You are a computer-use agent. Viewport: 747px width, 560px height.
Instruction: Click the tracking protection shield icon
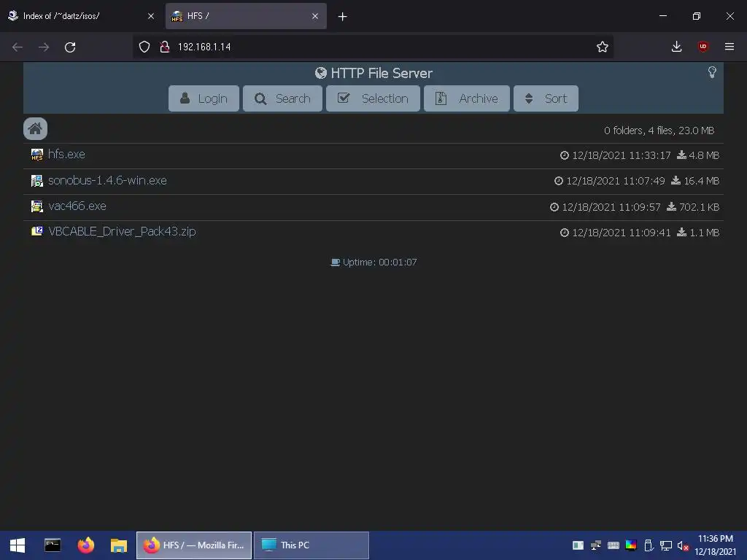pos(144,47)
